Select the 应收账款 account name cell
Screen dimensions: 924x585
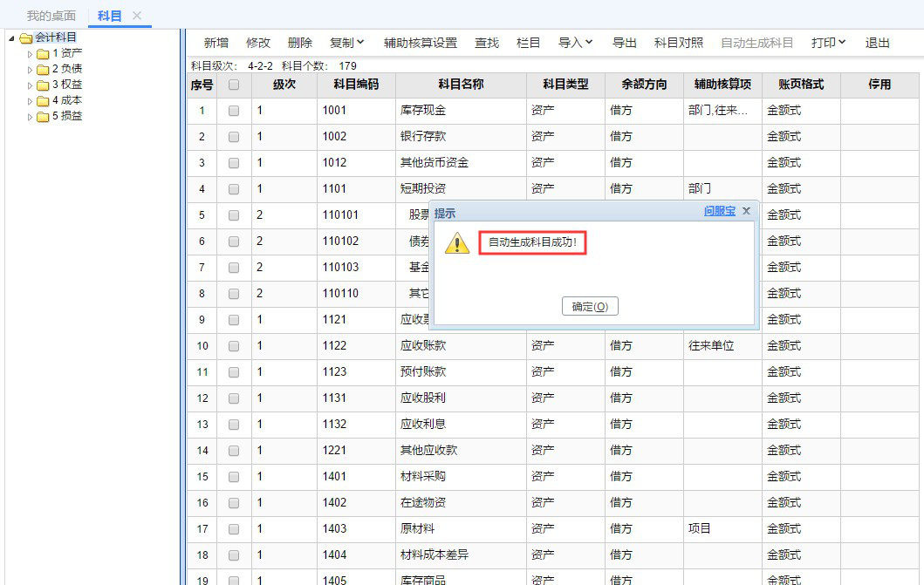[x=461, y=346]
